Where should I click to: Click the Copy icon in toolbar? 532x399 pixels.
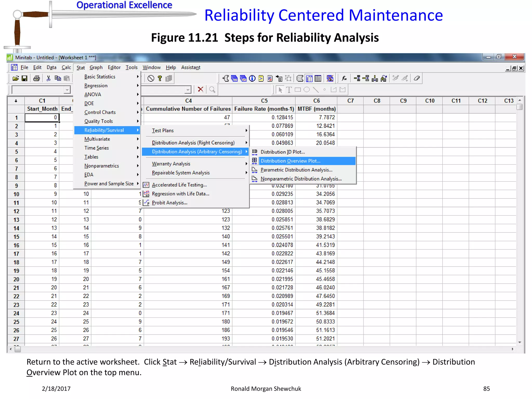58,78
